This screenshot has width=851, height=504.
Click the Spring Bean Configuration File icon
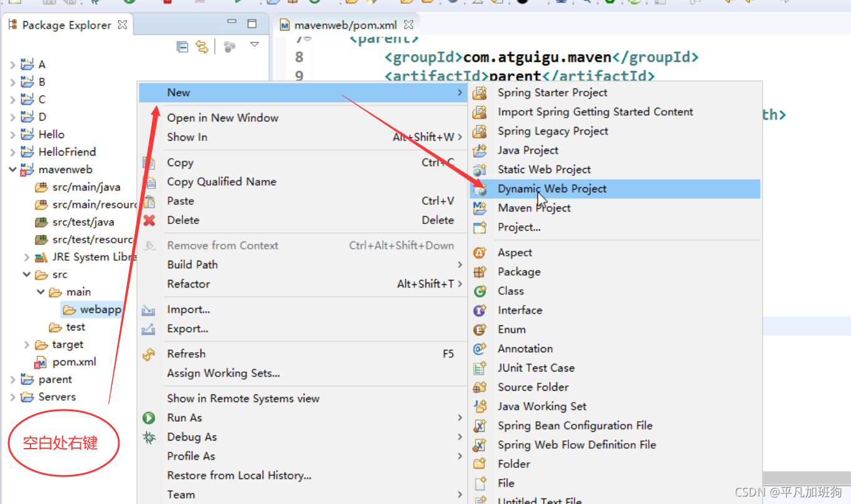click(479, 426)
